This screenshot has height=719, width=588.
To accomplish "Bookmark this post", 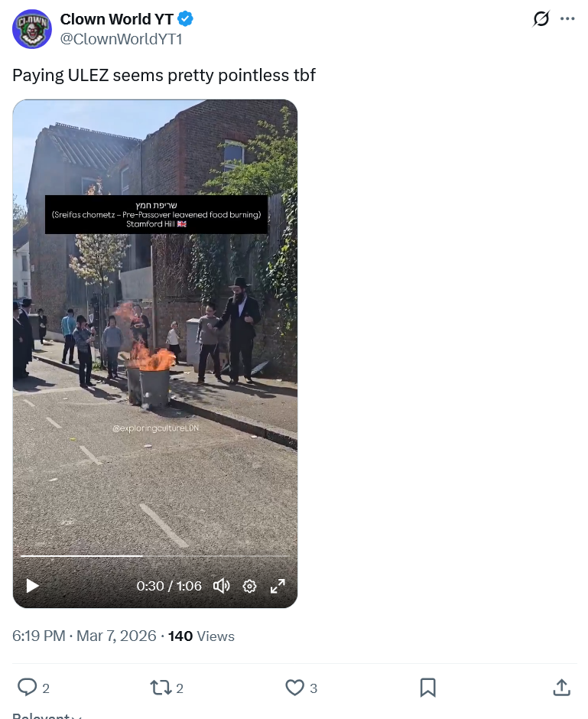I will [x=427, y=688].
